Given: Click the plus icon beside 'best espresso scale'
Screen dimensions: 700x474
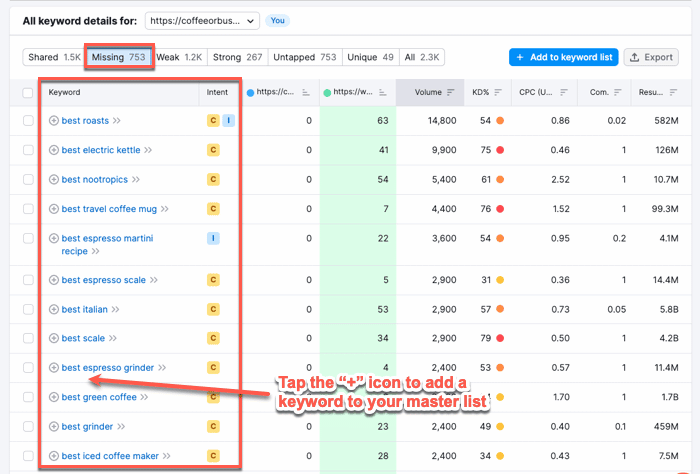Looking at the screenshot, I should [x=54, y=280].
